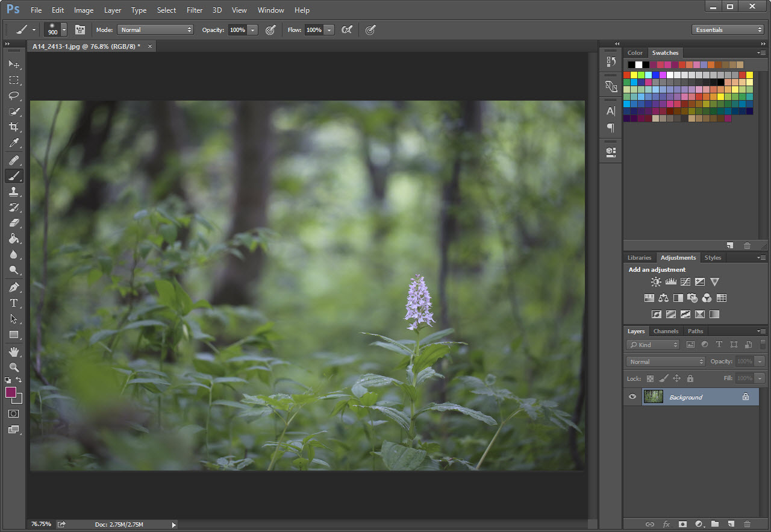The image size is (771, 532).
Task: Toggle lock position
Action: pos(676,378)
